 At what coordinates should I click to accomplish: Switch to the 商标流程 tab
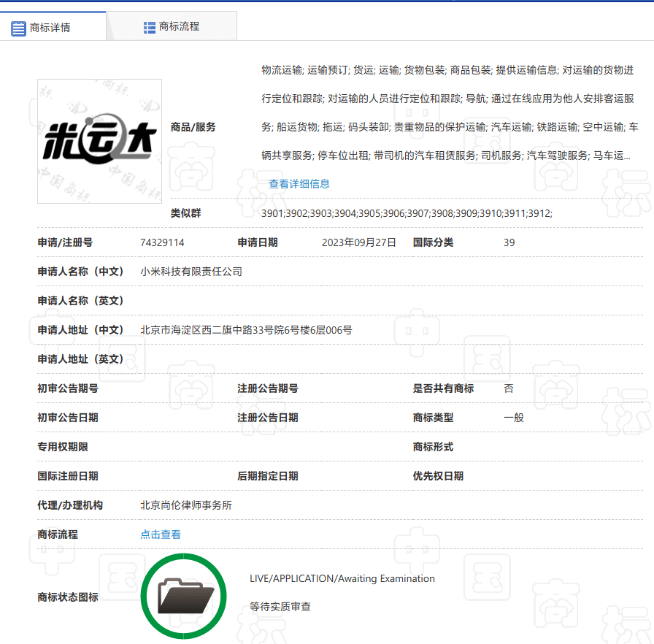pos(179,26)
